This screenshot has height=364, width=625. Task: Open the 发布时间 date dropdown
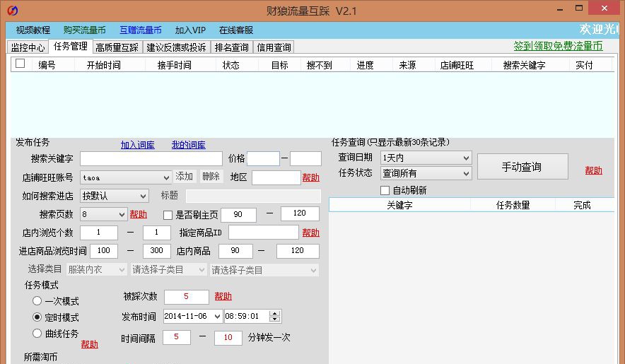(x=217, y=317)
